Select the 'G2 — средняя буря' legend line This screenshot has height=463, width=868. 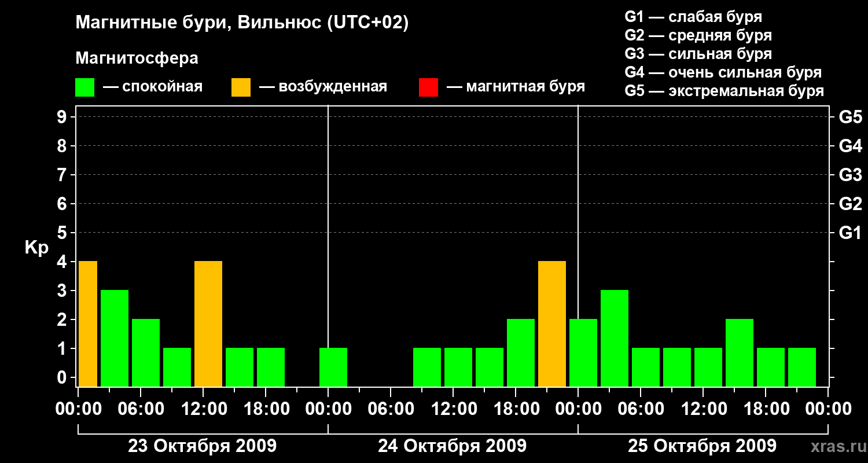tap(698, 35)
